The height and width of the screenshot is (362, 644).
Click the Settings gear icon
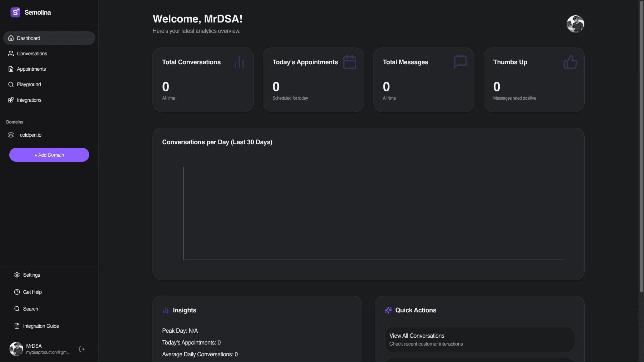[x=17, y=275]
